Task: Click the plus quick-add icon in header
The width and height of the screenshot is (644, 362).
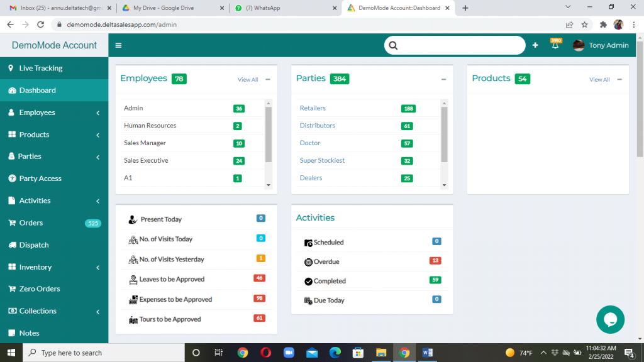Action: point(535,45)
